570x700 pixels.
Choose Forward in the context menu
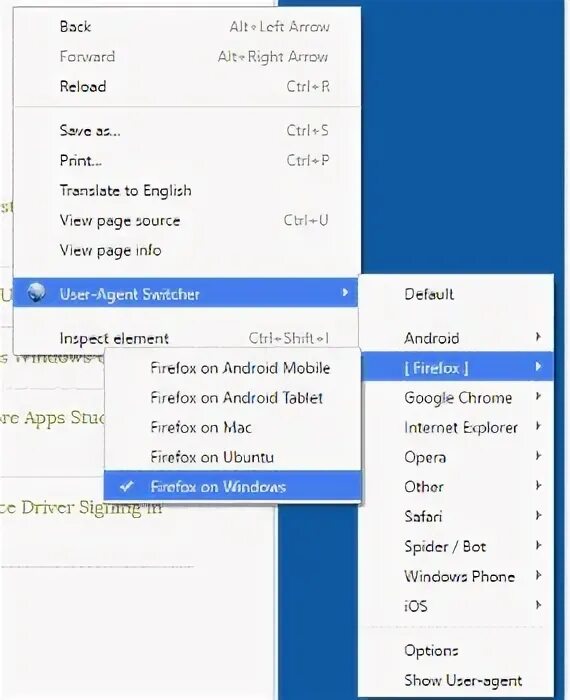point(187,57)
